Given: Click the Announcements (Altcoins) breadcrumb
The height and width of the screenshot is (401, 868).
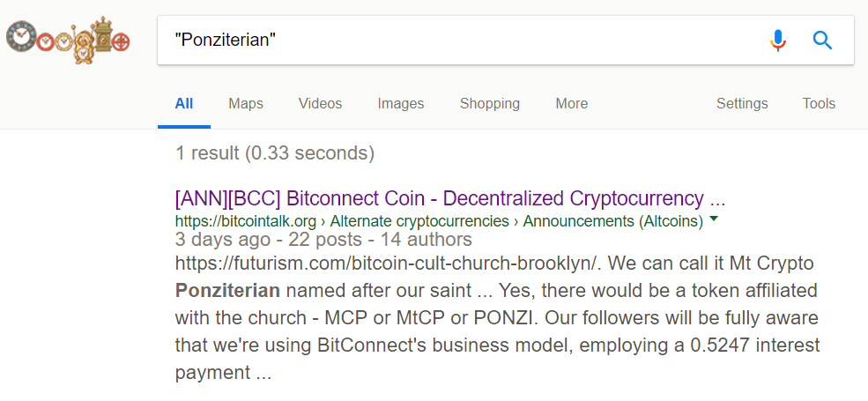Looking at the screenshot, I should [612, 221].
